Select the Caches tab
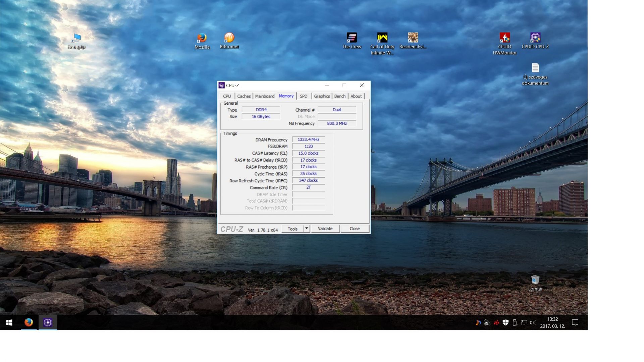Viewport: 644px width, 362px height. (x=244, y=96)
